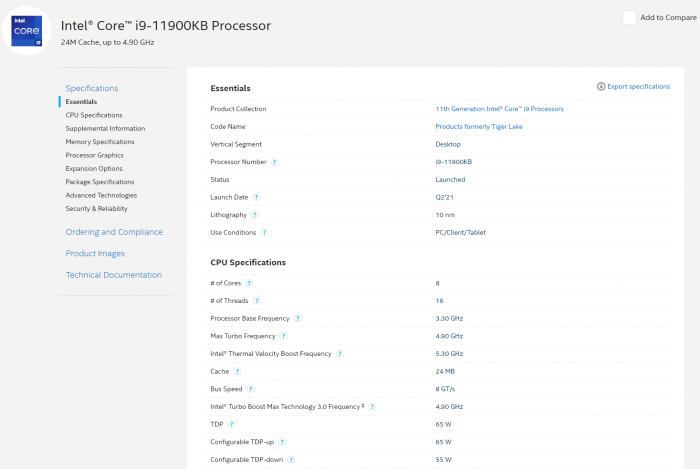
Task: Go to Expansion Options section
Action: point(94,168)
